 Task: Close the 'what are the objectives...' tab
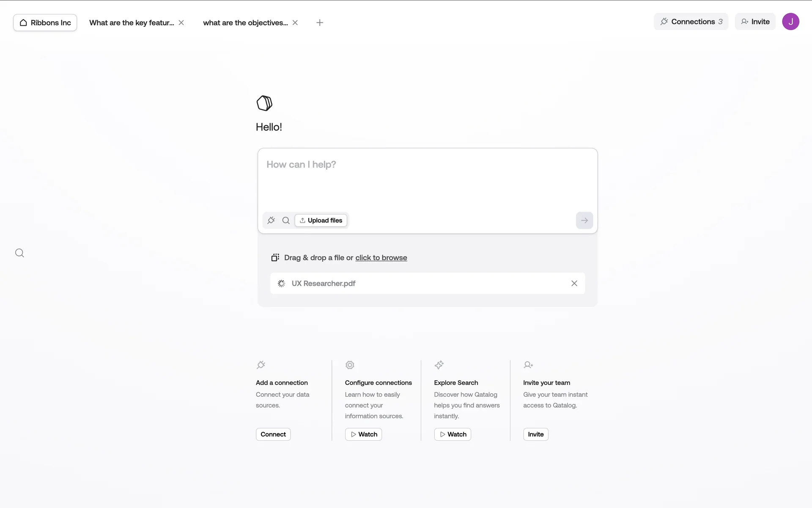click(x=295, y=23)
